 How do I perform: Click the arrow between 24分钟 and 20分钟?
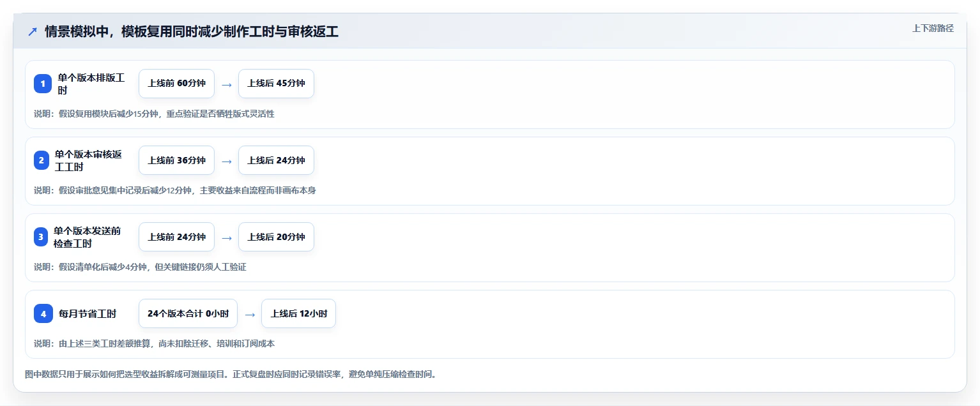226,237
